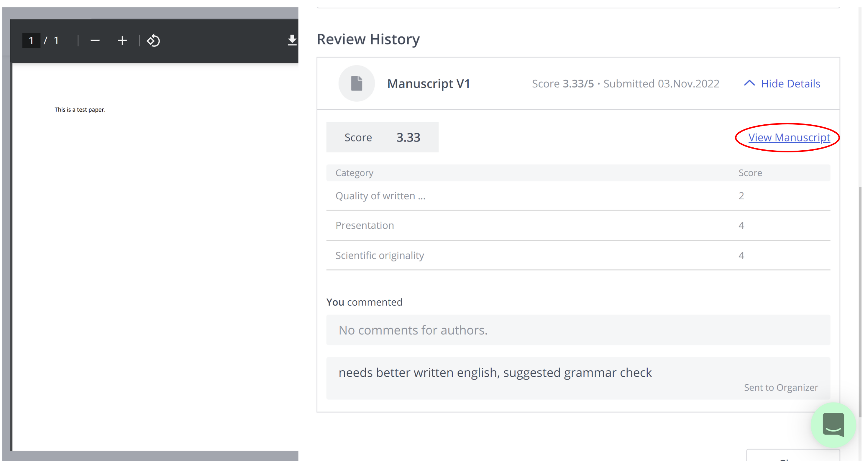This screenshot has width=868, height=466.
Task: Download the PDF manuscript
Action: (292, 40)
